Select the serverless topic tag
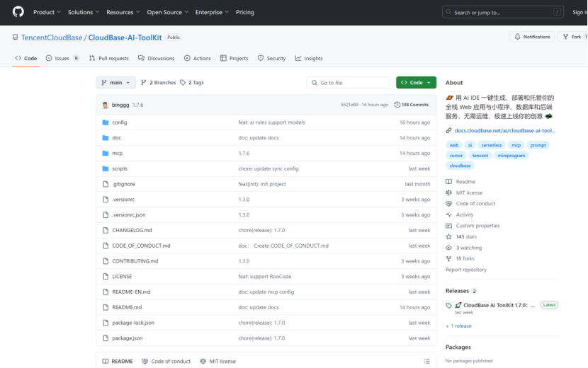The width and height of the screenshot is (588, 368). (x=491, y=145)
